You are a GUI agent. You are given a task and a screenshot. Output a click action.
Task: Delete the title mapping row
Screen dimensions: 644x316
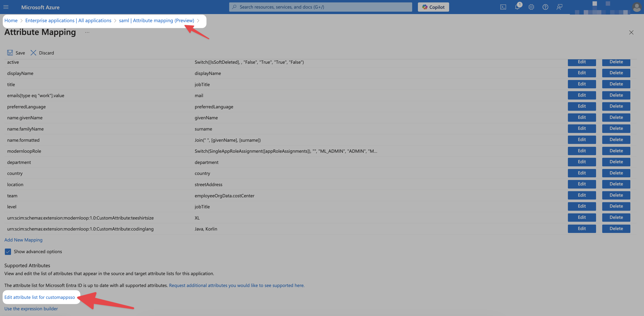point(616,84)
